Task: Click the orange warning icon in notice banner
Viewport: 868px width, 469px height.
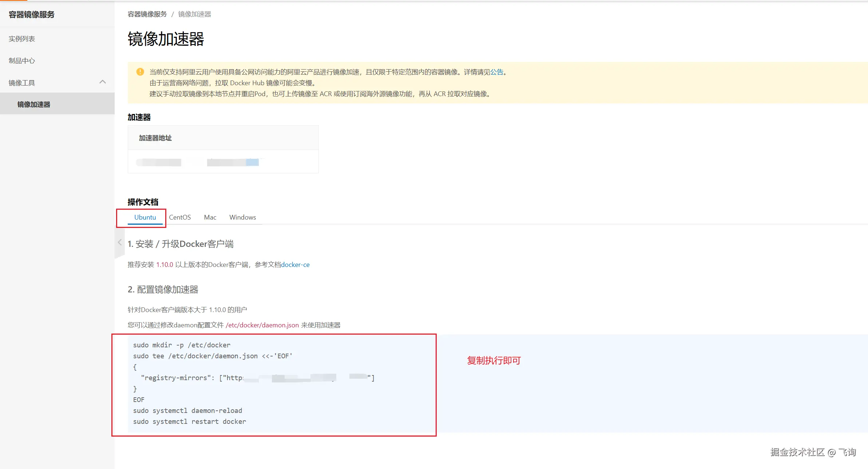Action: click(x=140, y=72)
